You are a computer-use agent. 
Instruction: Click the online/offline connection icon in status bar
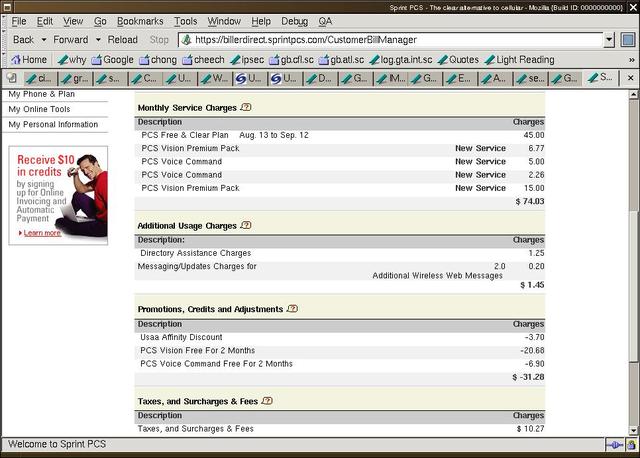click(x=614, y=445)
